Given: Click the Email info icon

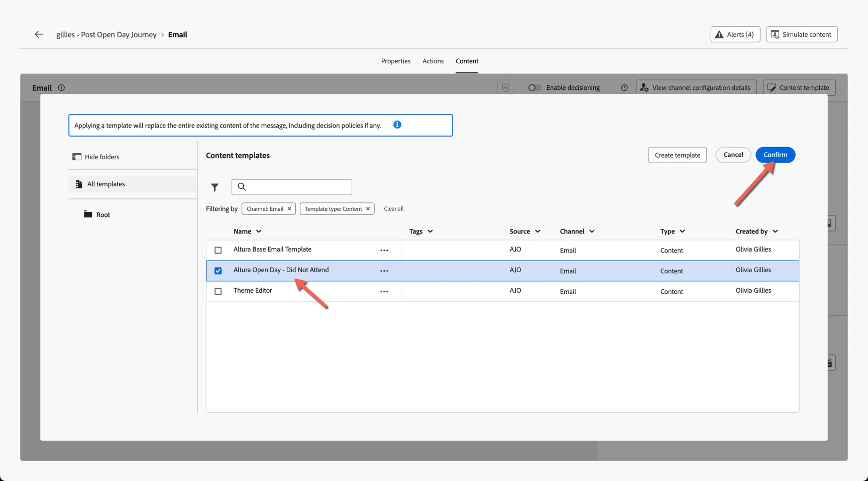Looking at the screenshot, I should tap(61, 88).
